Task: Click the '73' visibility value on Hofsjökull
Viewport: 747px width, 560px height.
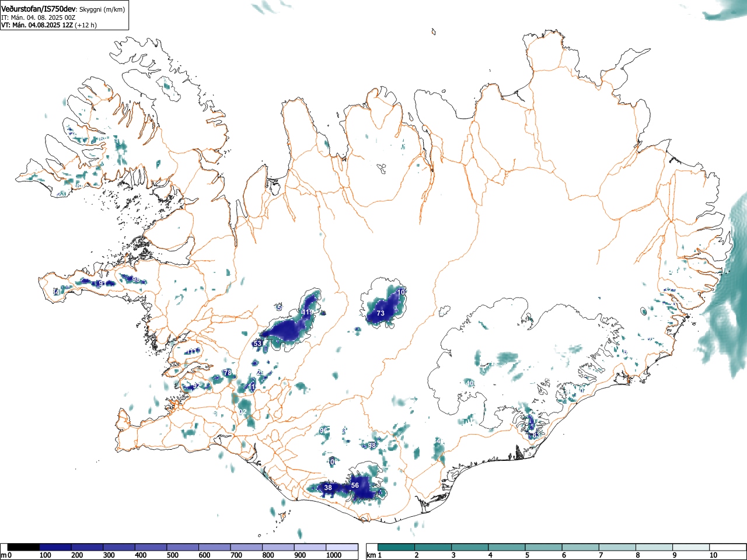Action: [381, 313]
